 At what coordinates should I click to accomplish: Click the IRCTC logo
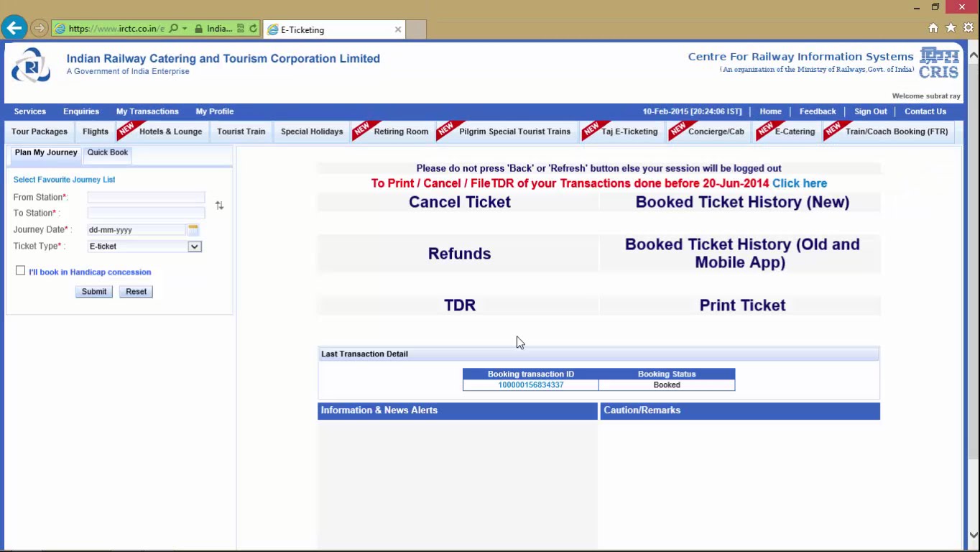point(31,65)
